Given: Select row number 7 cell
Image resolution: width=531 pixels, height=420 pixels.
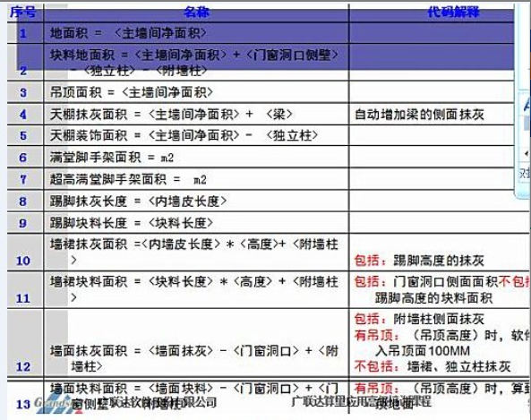Looking at the screenshot, I should tap(25, 179).
